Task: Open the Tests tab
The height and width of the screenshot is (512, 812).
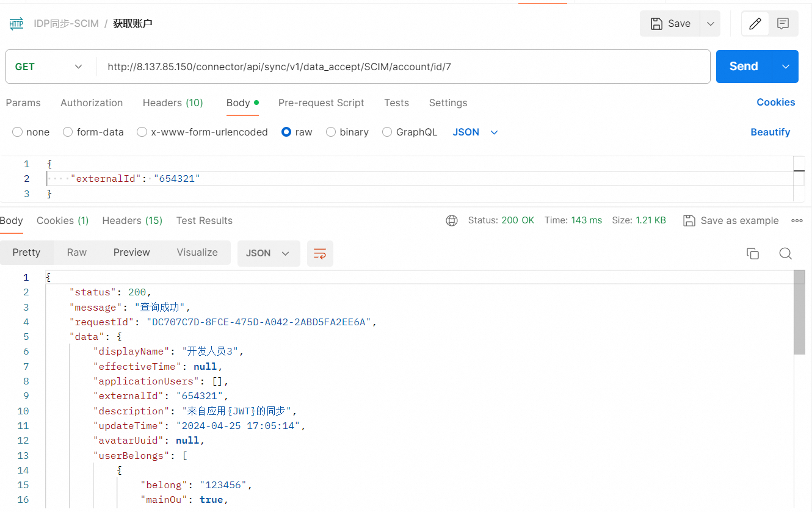Action: coord(396,103)
